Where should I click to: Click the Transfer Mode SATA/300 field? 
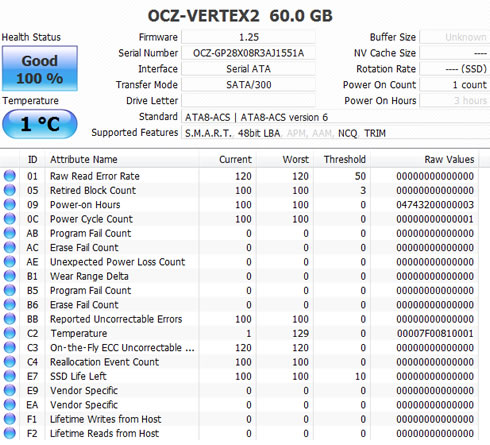click(248, 85)
